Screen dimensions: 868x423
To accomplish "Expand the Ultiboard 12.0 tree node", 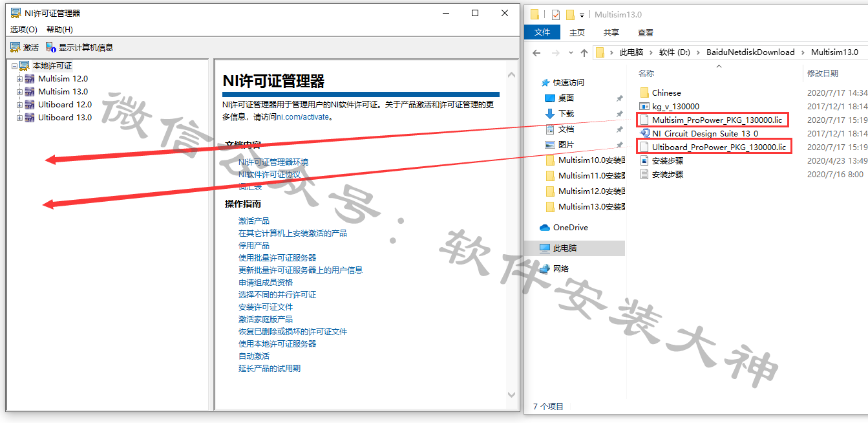I will [19, 105].
